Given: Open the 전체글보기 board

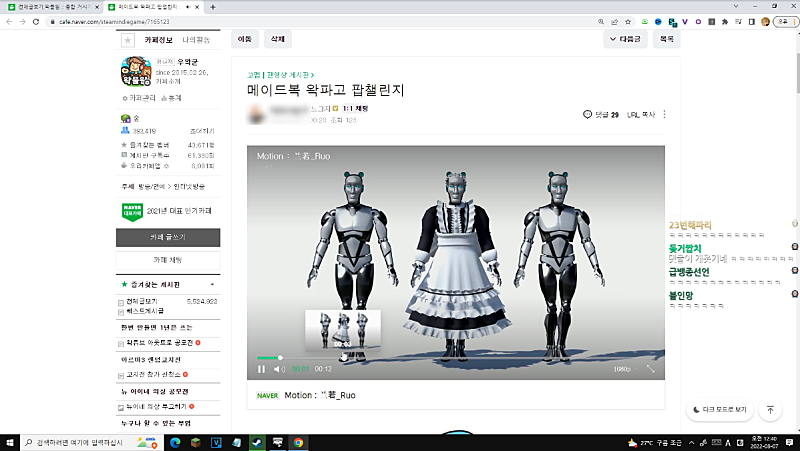Looking at the screenshot, I should [142, 302].
